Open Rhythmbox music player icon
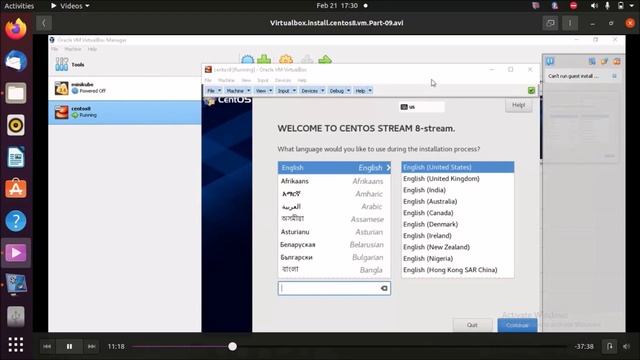The width and height of the screenshot is (640, 360). coord(16,125)
